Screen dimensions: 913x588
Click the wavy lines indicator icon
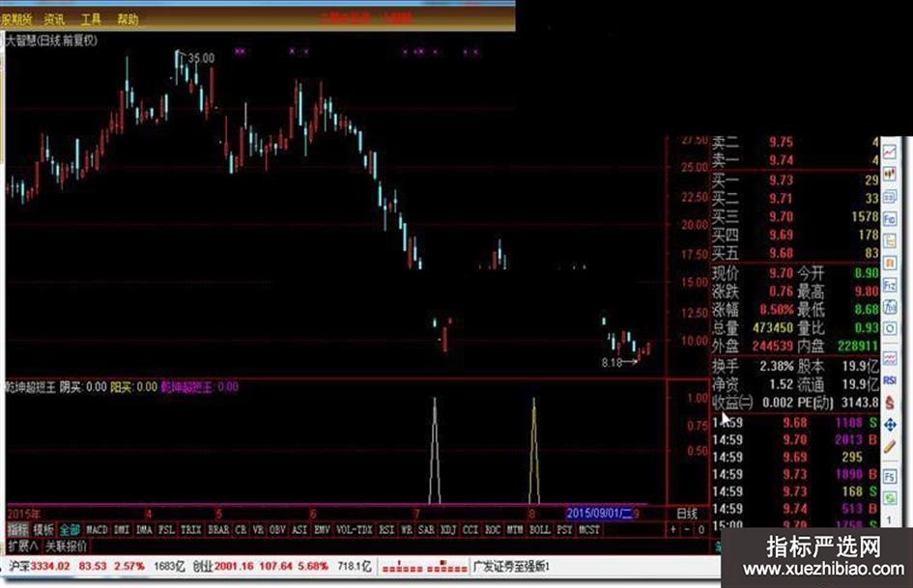click(890, 358)
